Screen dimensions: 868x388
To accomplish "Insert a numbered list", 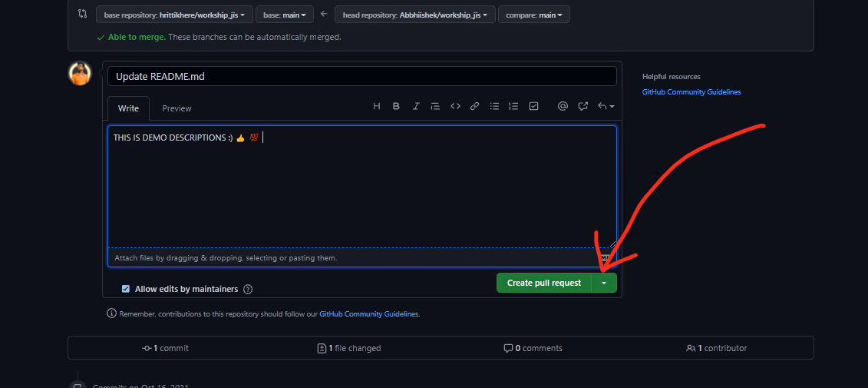I will 513,107.
